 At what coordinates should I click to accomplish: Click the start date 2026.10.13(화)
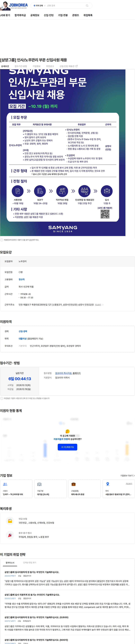pyautogui.click(x=23, y=385)
